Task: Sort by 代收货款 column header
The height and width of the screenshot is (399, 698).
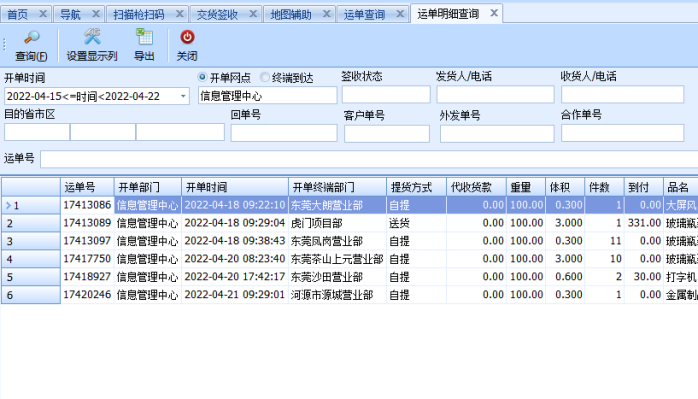Action: click(476, 187)
